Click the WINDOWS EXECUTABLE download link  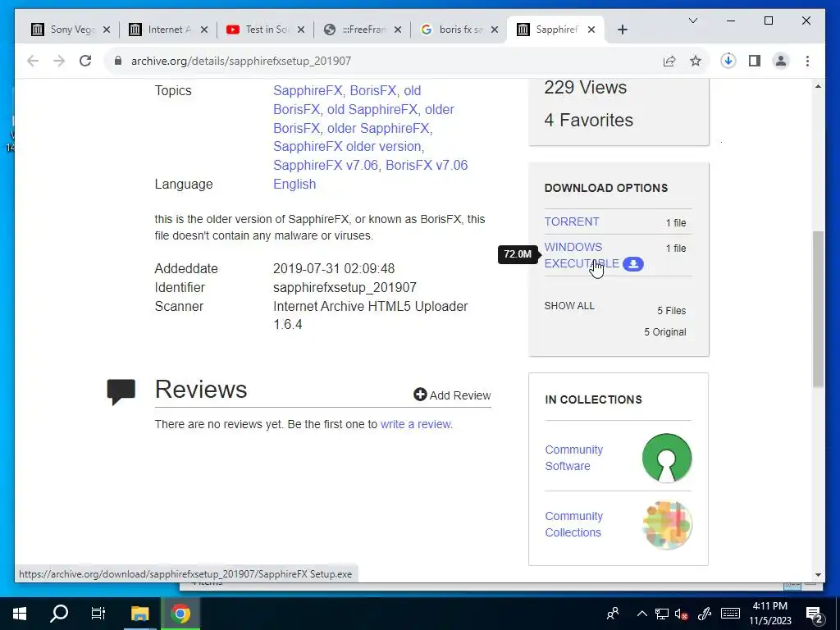pos(582,256)
